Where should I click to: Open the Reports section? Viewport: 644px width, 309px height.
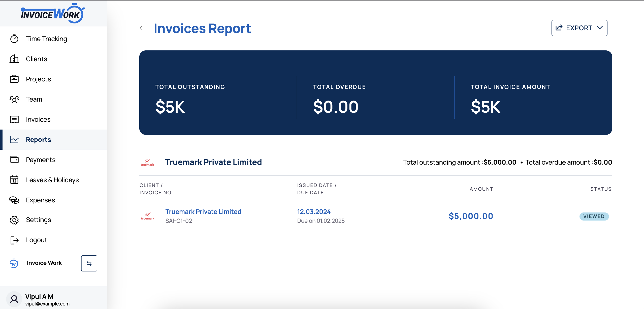[38, 139]
